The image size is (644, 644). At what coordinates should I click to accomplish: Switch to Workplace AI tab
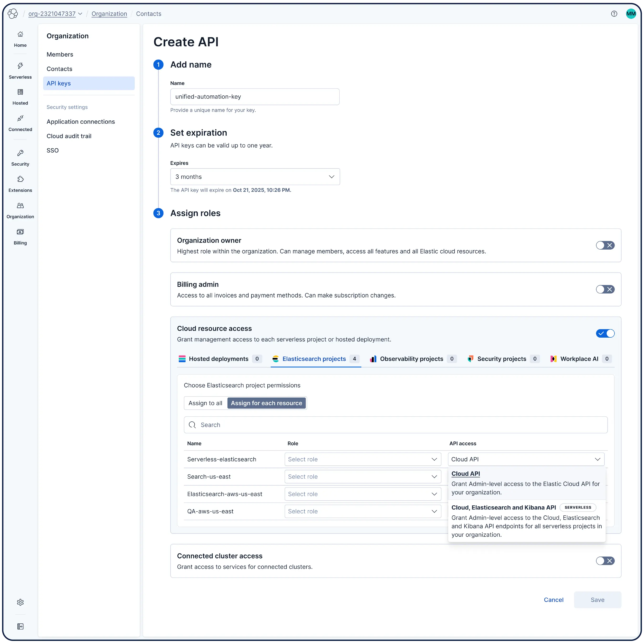581,359
